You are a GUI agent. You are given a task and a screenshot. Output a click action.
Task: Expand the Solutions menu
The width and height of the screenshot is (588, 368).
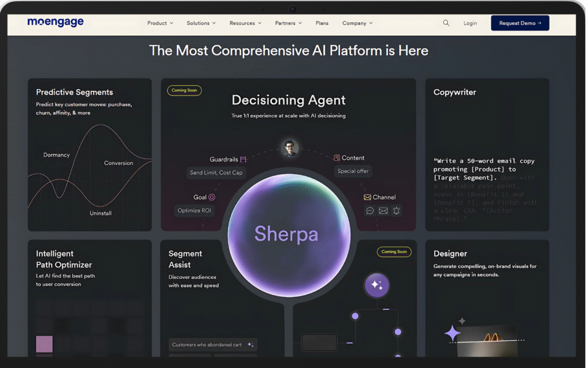click(x=202, y=23)
